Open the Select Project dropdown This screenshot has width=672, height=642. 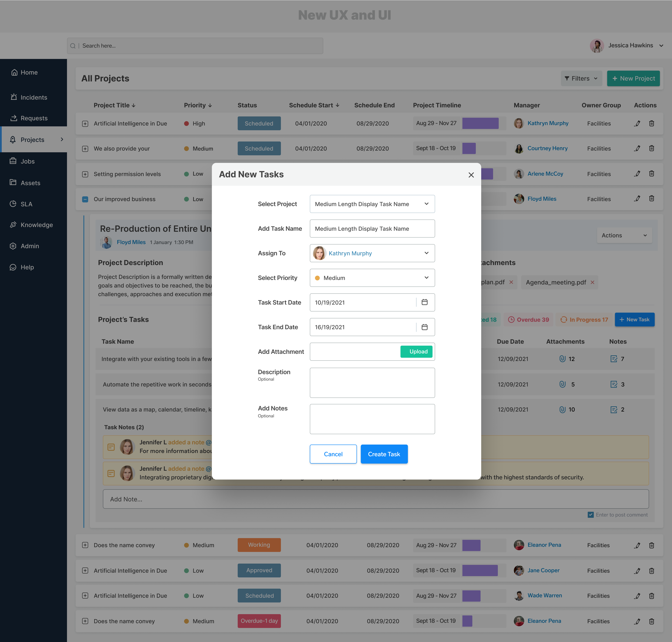tap(372, 204)
